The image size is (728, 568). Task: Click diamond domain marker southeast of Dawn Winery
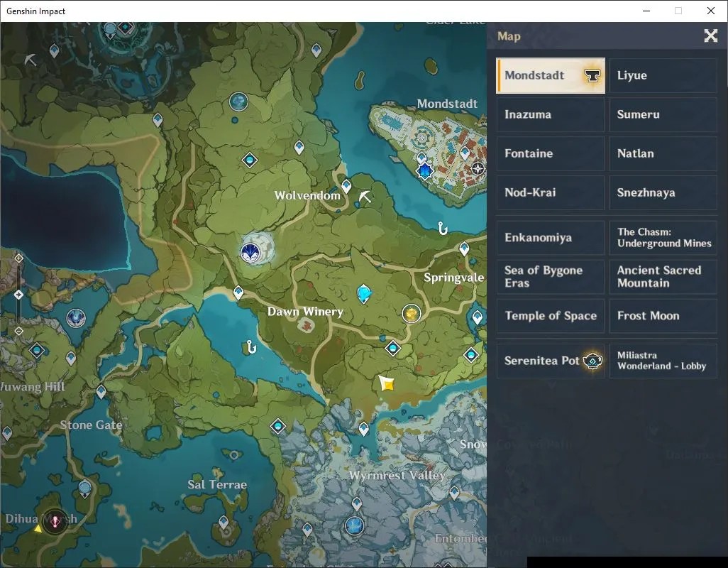point(393,348)
